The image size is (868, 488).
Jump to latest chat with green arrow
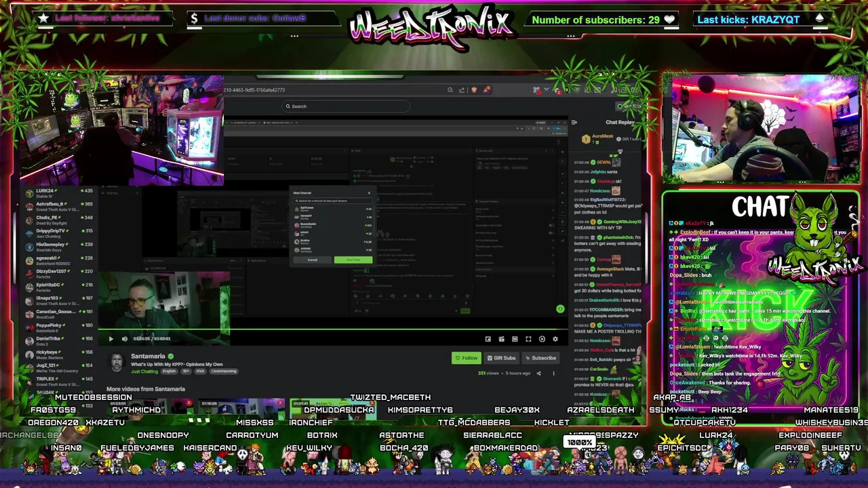point(560,309)
